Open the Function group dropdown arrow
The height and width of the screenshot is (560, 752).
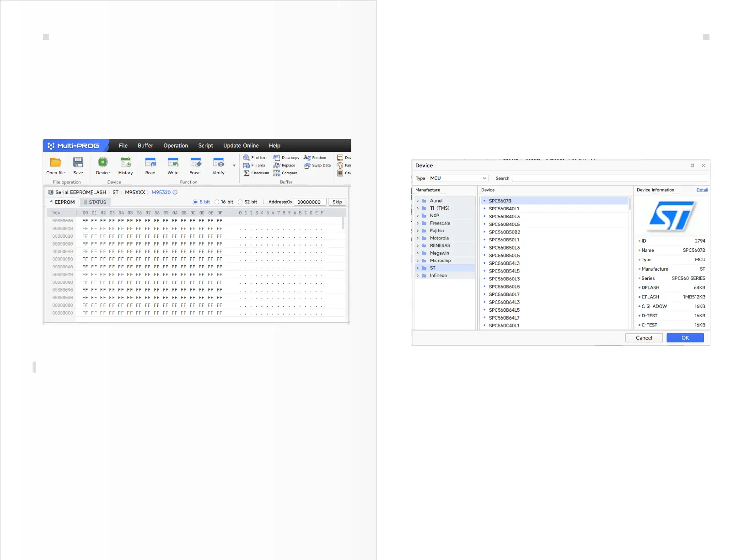[234, 165]
